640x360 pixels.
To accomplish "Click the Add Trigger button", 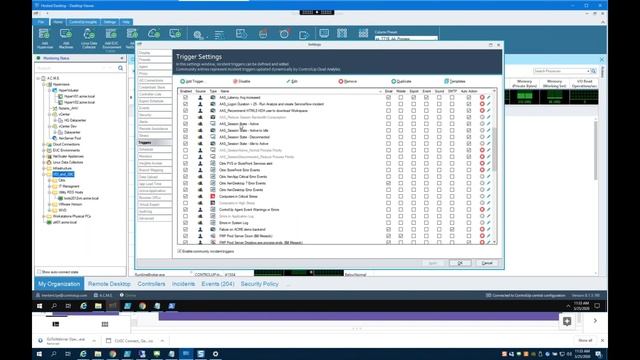I will point(192,81).
